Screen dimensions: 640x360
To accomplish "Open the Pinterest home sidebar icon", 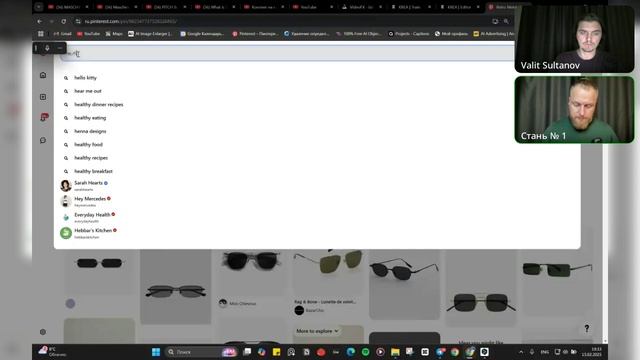I will pyautogui.click(x=43, y=75).
